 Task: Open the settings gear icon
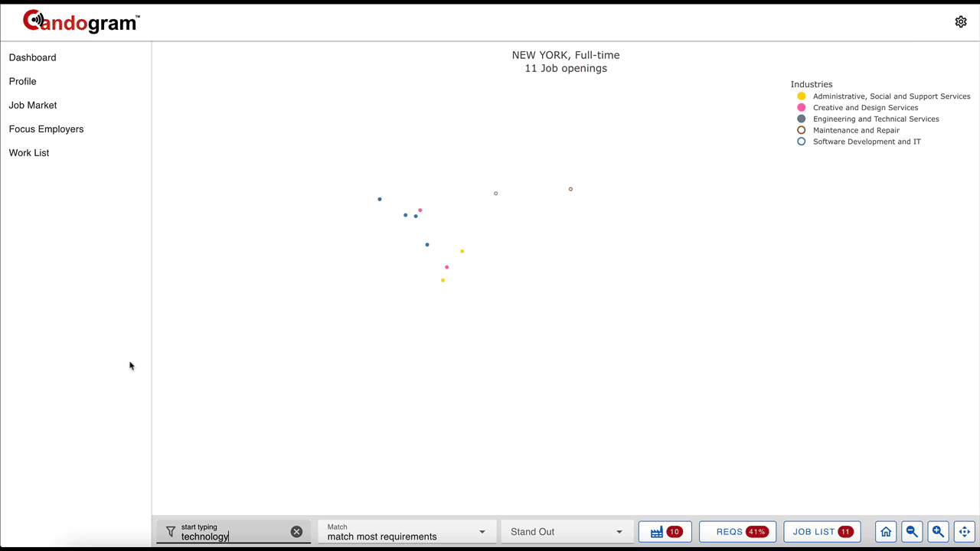click(961, 22)
